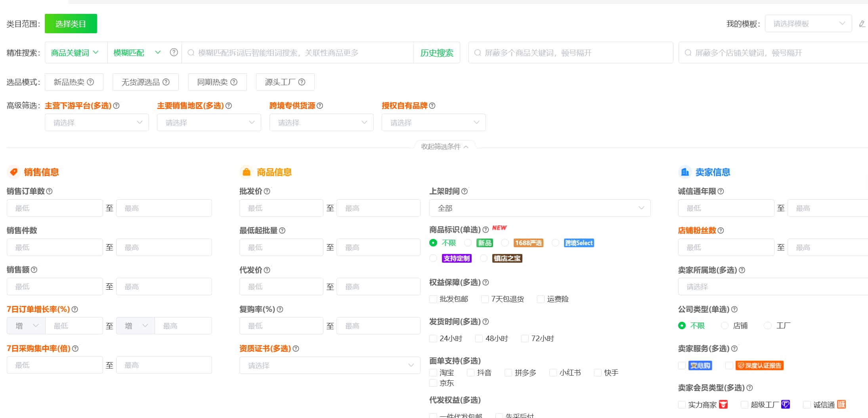Click 销售订单数 minimum input

point(55,208)
